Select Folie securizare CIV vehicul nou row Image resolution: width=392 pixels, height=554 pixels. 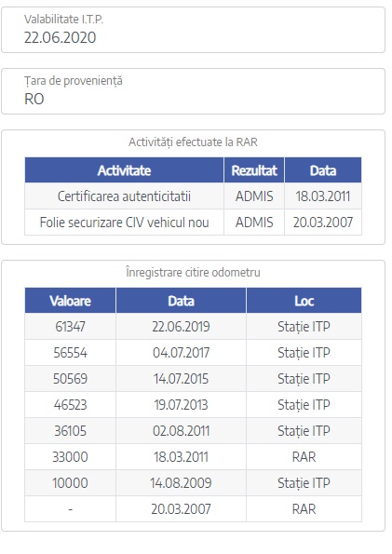pos(193,223)
